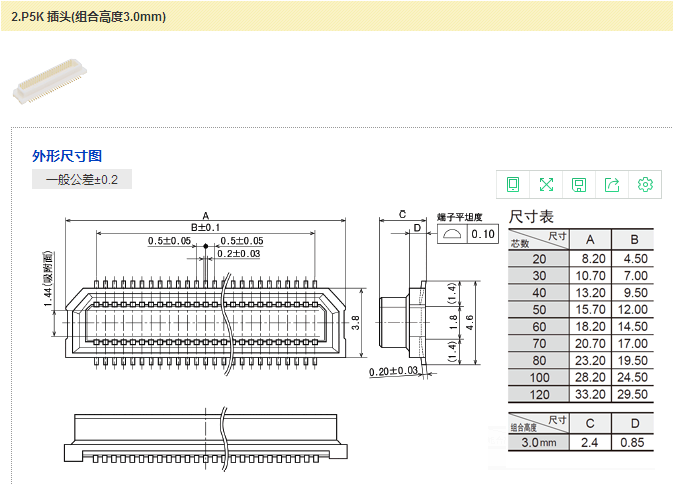Click the 外形尺寸图 blue heading

tap(67, 156)
